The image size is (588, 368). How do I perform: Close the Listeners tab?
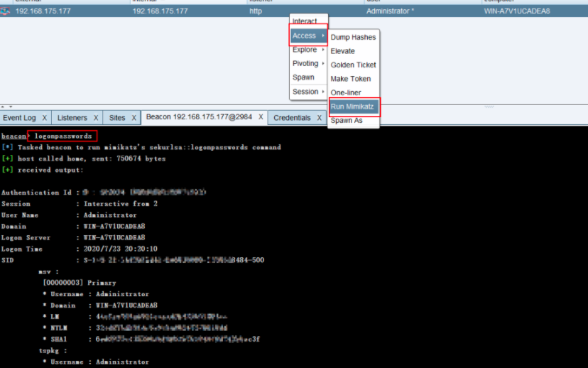coord(96,118)
